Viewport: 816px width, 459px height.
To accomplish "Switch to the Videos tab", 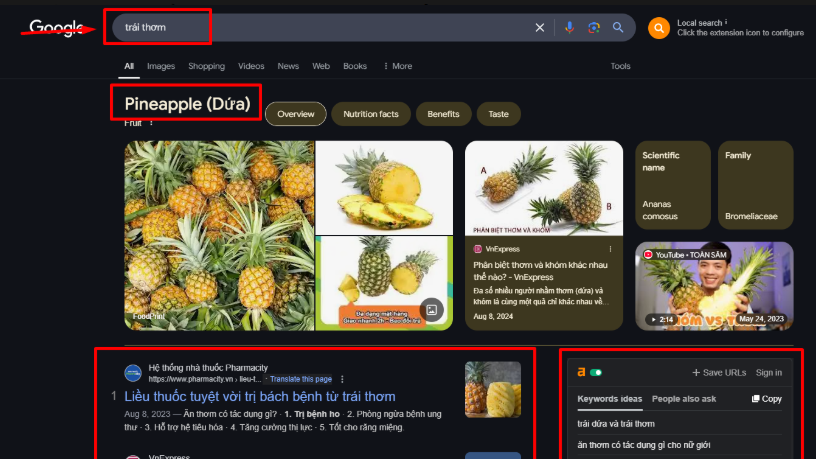I will [251, 66].
